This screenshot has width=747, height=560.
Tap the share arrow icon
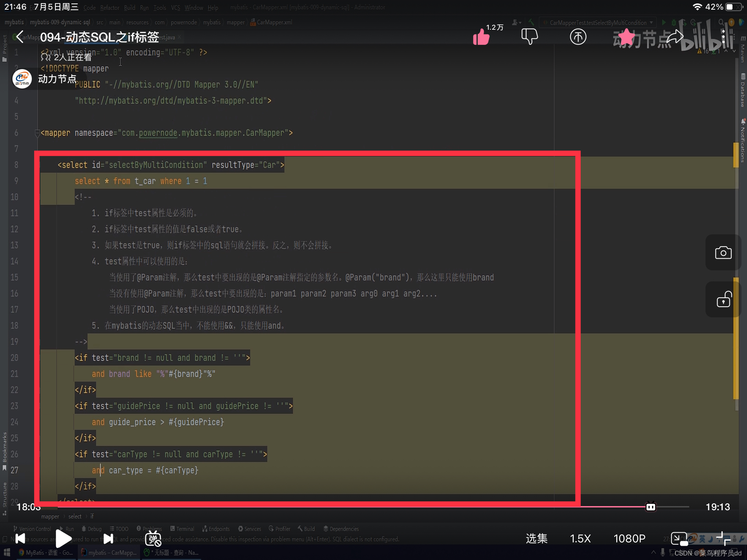pos(675,37)
